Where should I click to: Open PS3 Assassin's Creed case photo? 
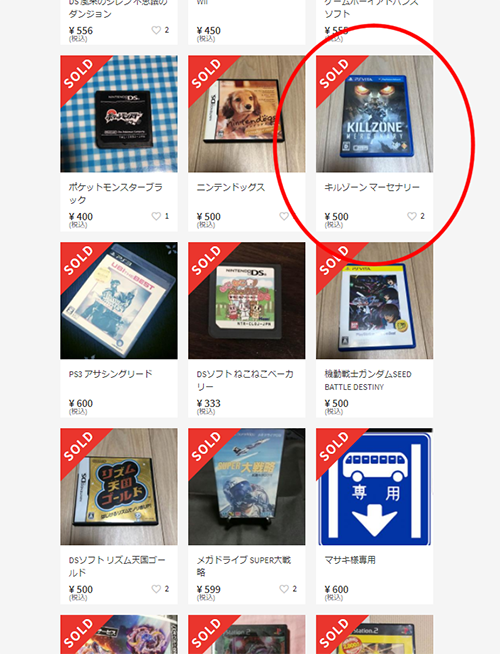[x=119, y=301]
